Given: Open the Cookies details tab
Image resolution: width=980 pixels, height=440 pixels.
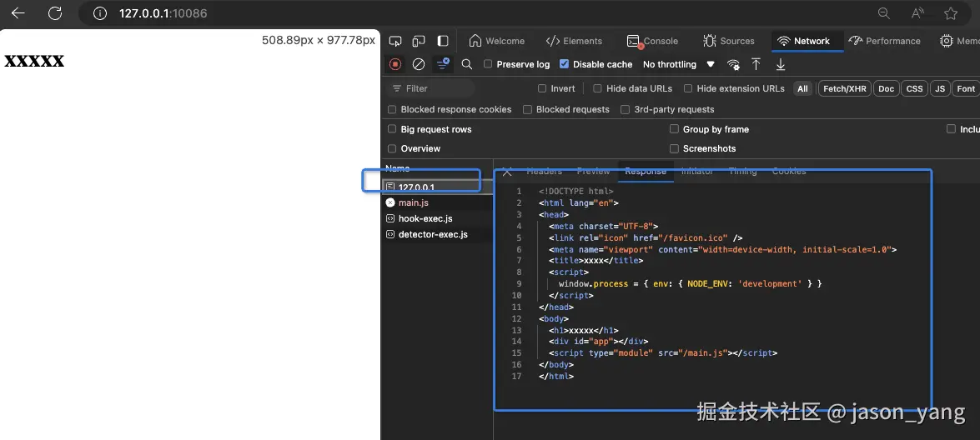Looking at the screenshot, I should [x=789, y=171].
